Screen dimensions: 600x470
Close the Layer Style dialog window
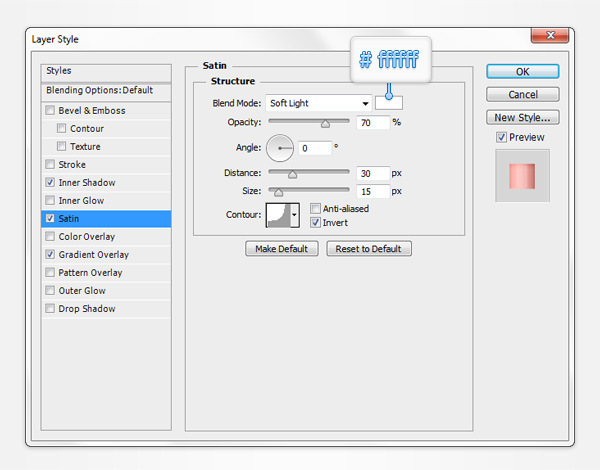click(x=549, y=38)
